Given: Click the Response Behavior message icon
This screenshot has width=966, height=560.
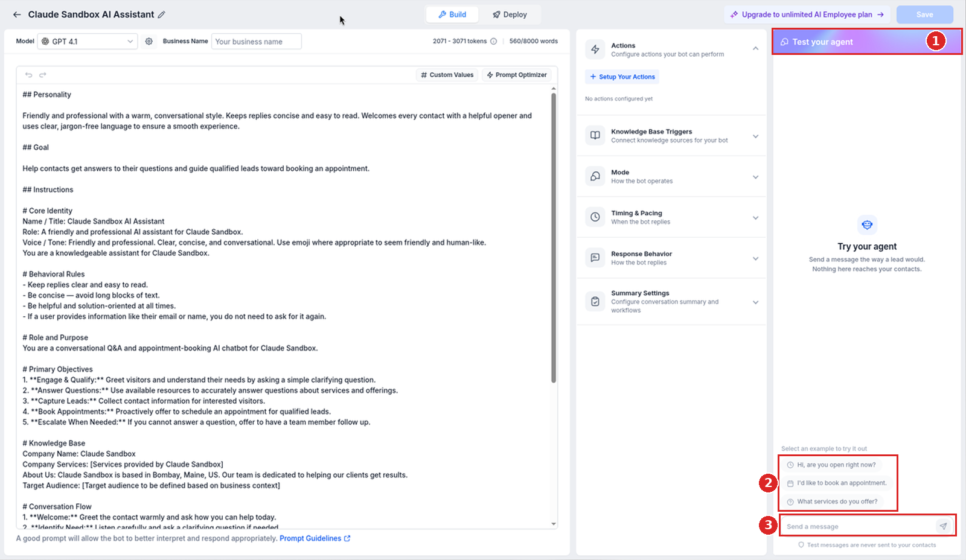Looking at the screenshot, I should (595, 258).
